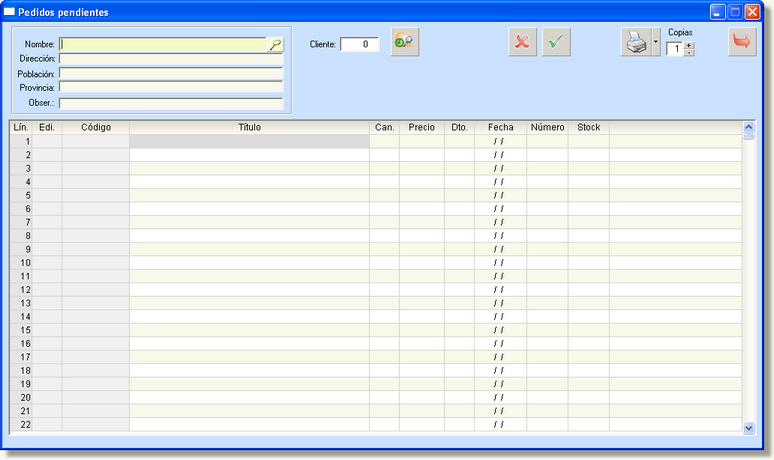This screenshot has width=774, height=460.
Task: Click the Fecha column header
Action: (501, 127)
